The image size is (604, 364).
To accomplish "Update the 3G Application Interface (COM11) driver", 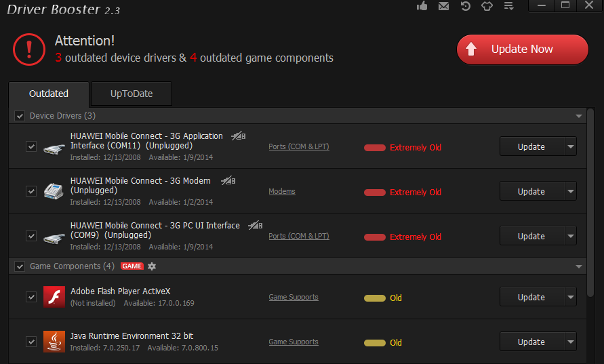I will [532, 146].
